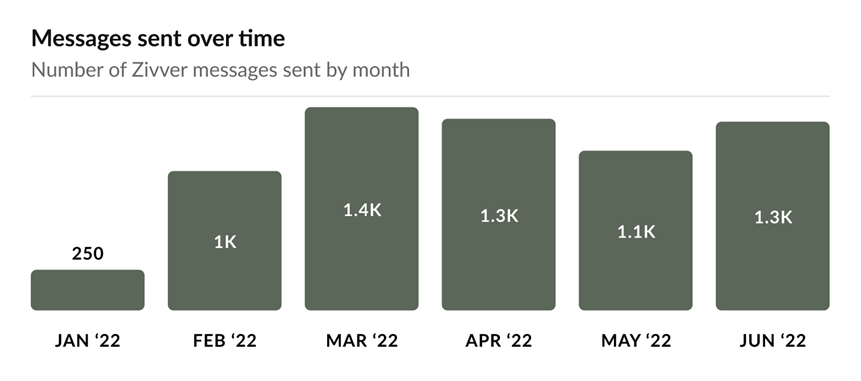The height and width of the screenshot is (381, 861).
Task: Click the 1.1K value label
Action: click(636, 232)
